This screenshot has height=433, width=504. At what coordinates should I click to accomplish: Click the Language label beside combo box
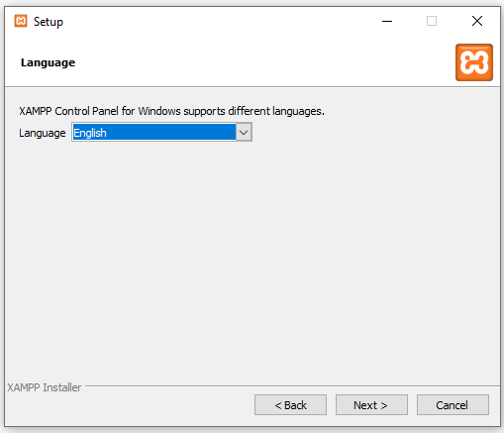coord(43,133)
